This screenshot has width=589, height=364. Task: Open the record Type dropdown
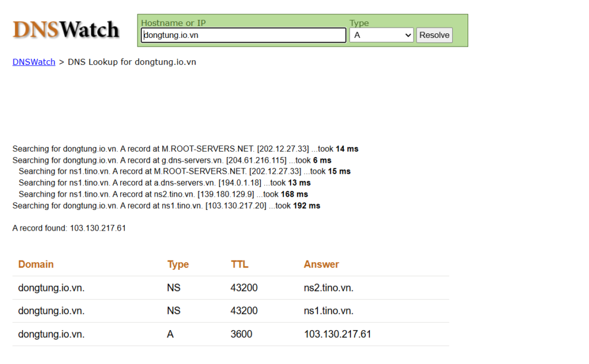pos(381,35)
